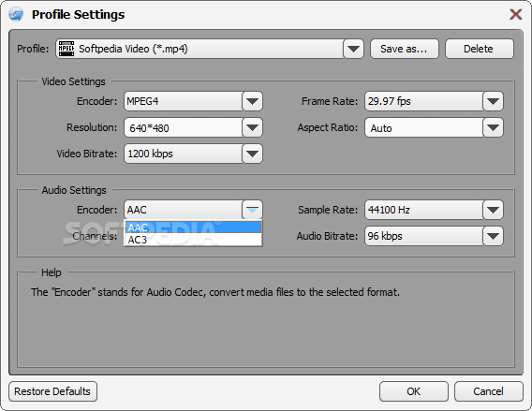Click the Save as... button
Screen dimensions: 532x411
pos(404,49)
